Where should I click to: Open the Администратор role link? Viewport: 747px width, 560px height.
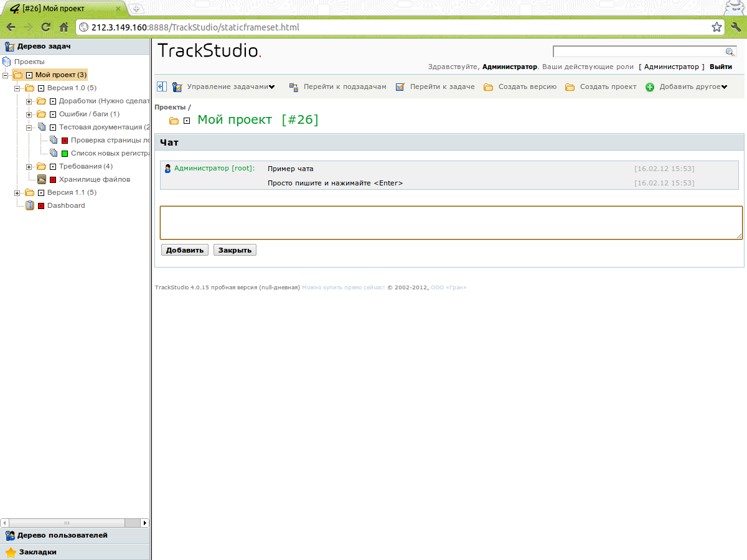[x=672, y=67]
